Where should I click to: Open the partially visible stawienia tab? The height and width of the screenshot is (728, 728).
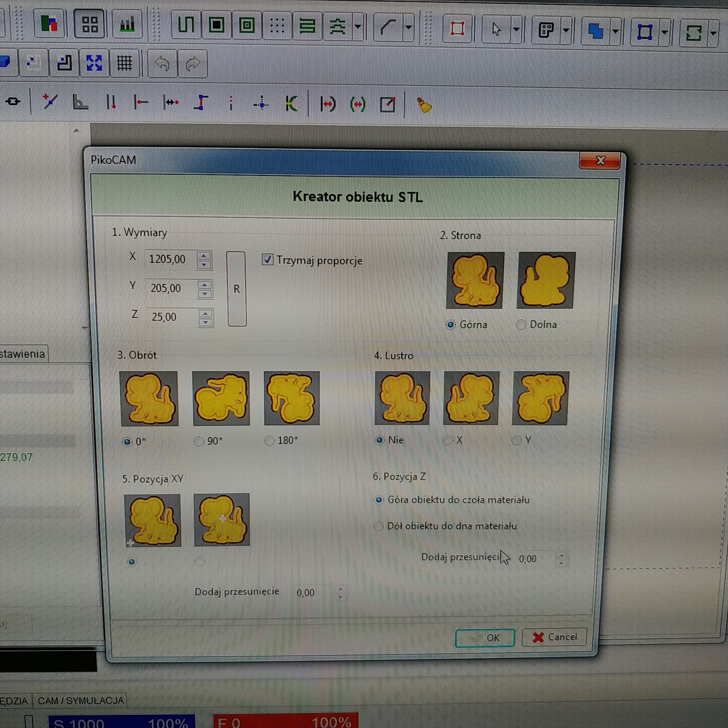pos(23,354)
